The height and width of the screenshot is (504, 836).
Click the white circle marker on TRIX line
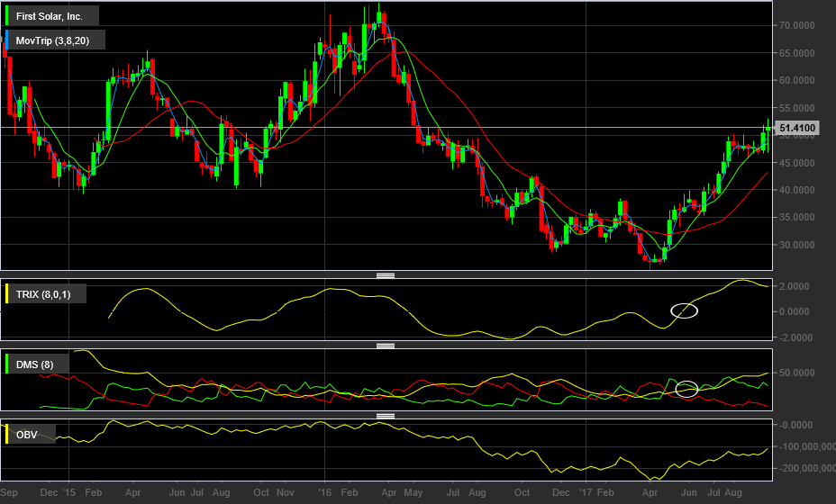click(685, 310)
